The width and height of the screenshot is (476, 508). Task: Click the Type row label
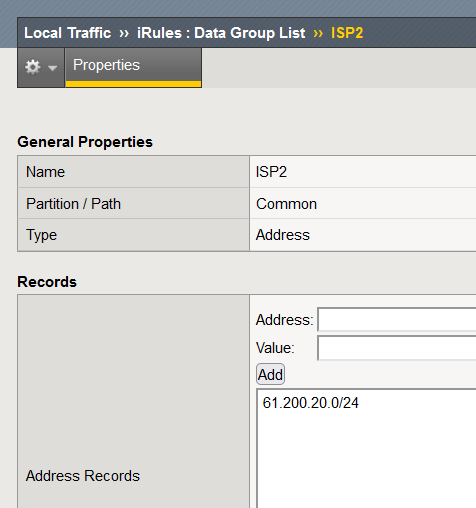(x=41, y=235)
